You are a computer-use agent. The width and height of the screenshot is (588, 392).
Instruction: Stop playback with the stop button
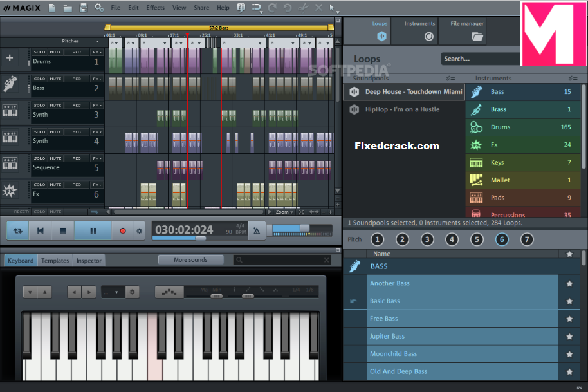[x=62, y=230]
